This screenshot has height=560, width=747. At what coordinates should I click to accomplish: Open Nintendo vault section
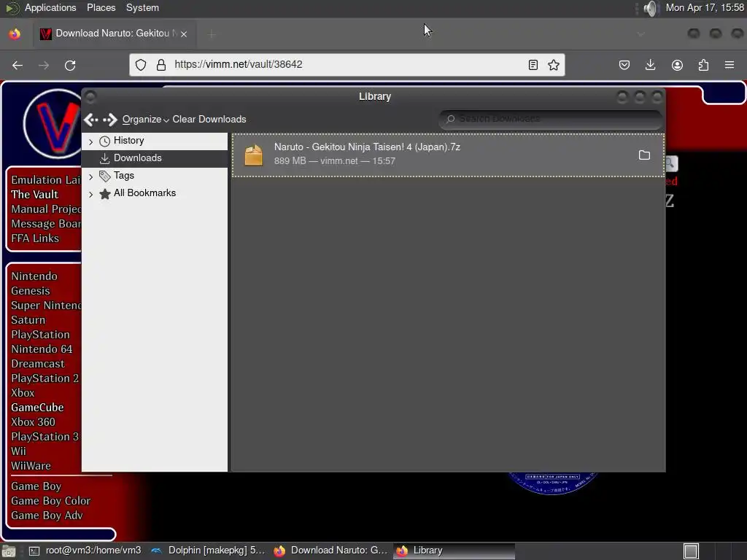pos(34,276)
